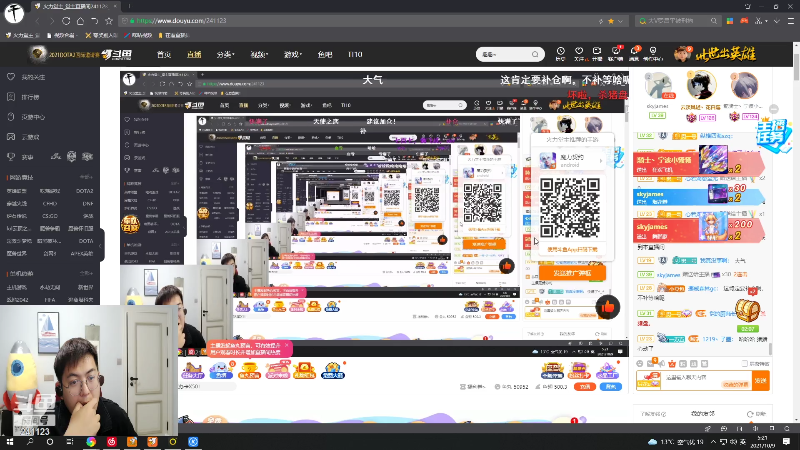Click the undo-close-tab arrow icon
The width and height of the screenshot is (800, 450).
94,21
